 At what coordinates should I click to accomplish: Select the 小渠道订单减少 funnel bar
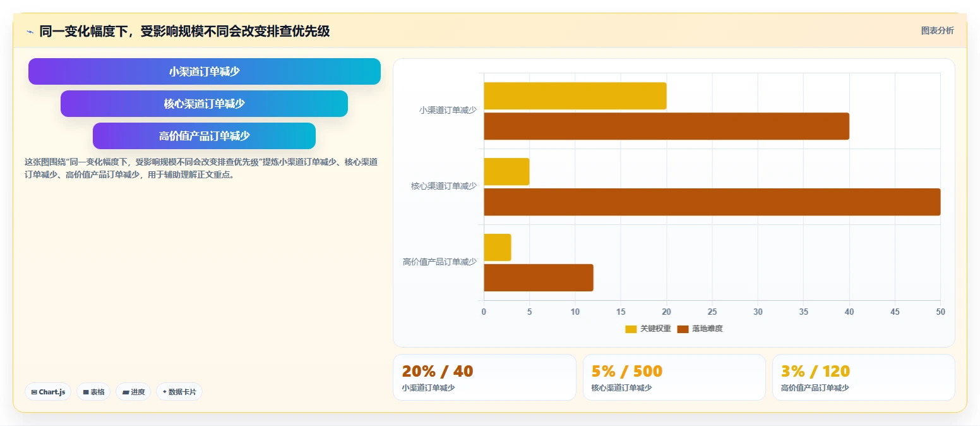205,71
